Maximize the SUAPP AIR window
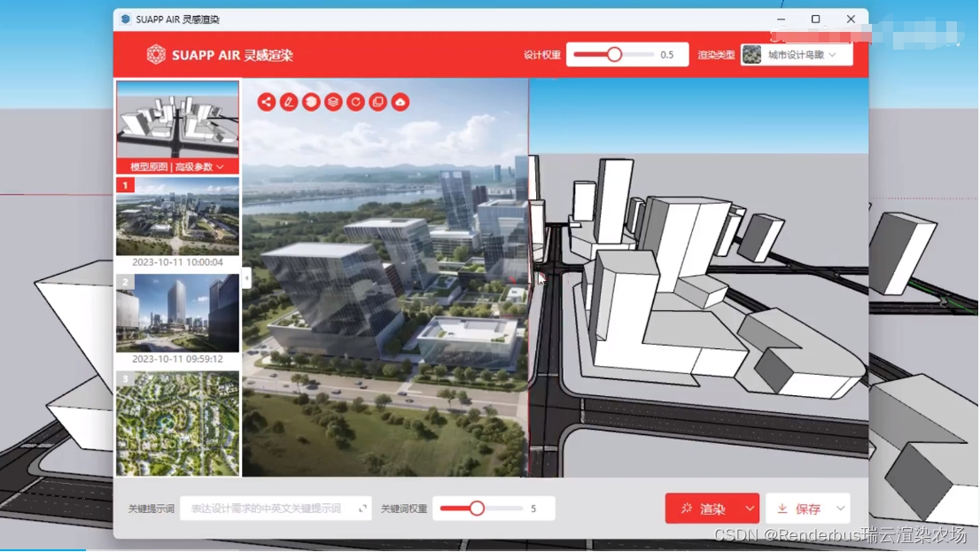This screenshot has height=552, width=980. pos(815,19)
